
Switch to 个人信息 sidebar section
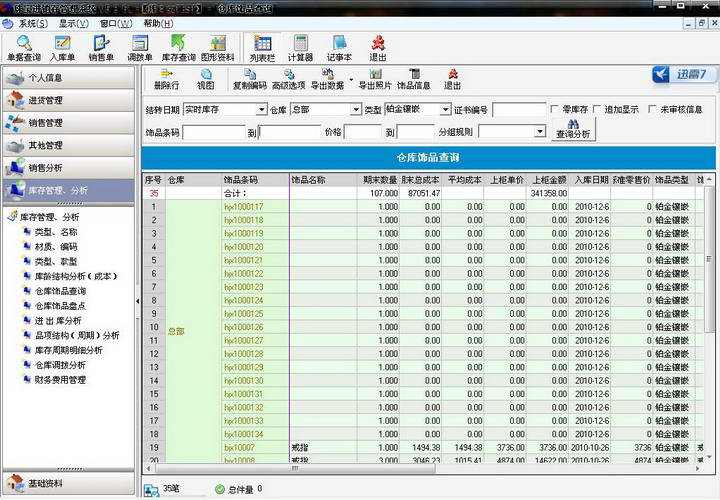(69, 78)
